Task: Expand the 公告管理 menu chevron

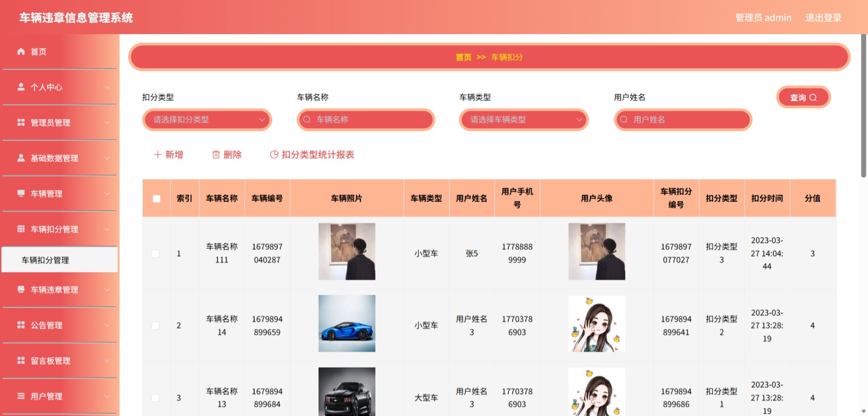Action: tap(107, 325)
